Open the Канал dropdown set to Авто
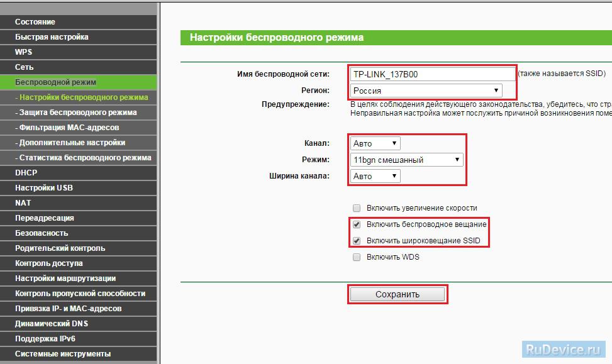The height and width of the screenshot is (364, 612). [375, 143]
